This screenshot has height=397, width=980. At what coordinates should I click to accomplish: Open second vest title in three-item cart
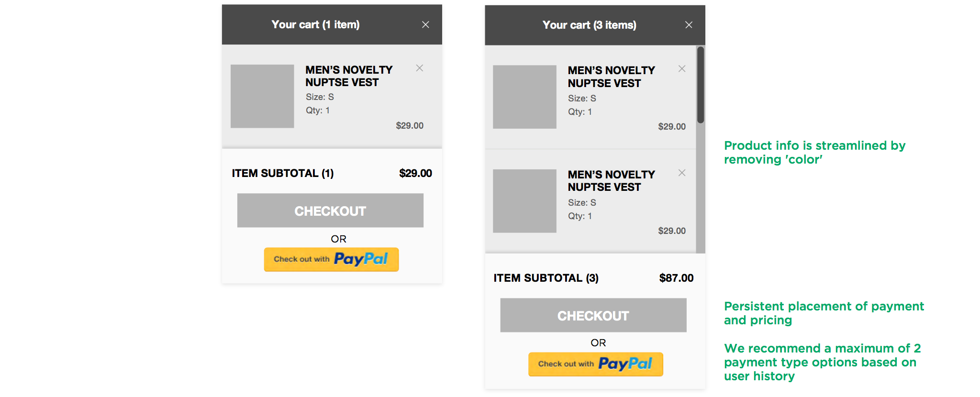click(611, 181)
